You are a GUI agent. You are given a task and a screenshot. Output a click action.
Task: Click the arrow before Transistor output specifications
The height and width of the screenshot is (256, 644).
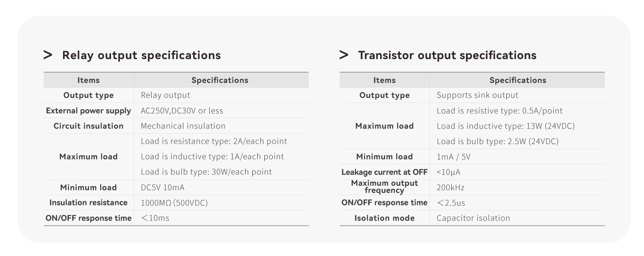344,55
